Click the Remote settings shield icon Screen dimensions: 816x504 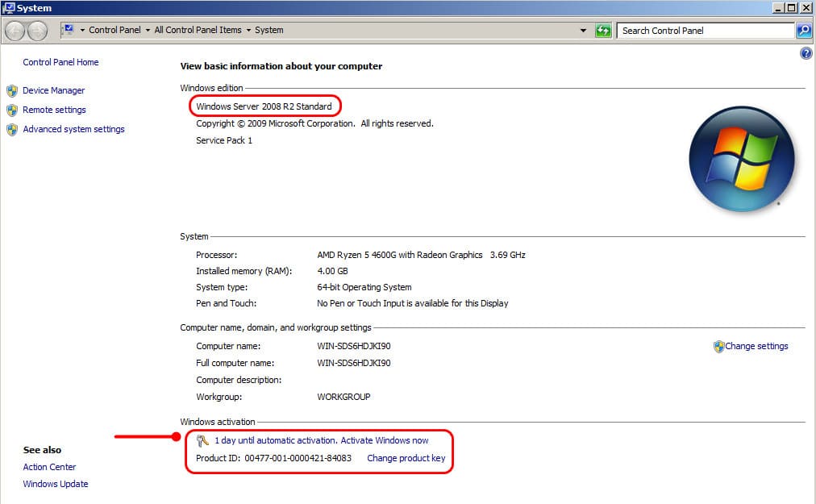(x=12, y=110)
